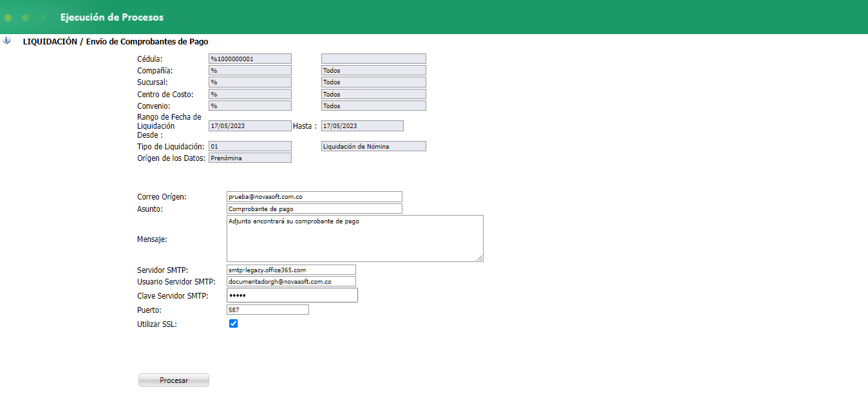
Task: Click the Correo Orígen email field
Action: pos(314,197)
